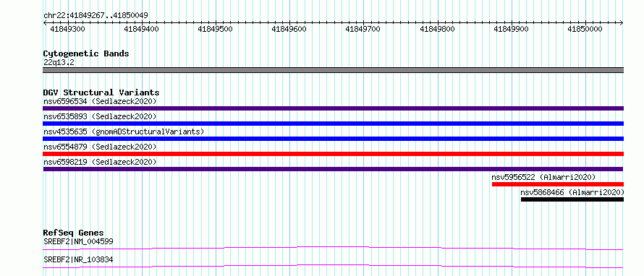Select the short red nsv5956522 variant bar
The height and width of the screenshot is (276, 644).
pos(558,184)
